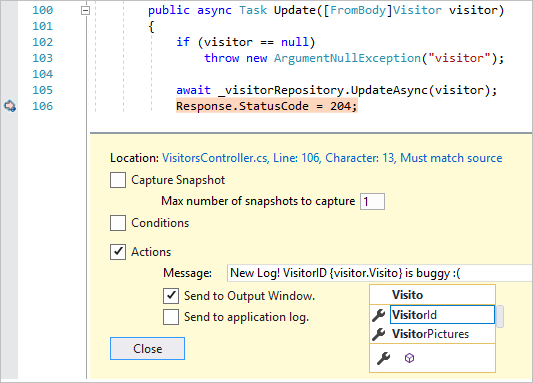Viewport: 533px width, 383px height.
Task: Click the Close button
Action: (x=148, y=348)
